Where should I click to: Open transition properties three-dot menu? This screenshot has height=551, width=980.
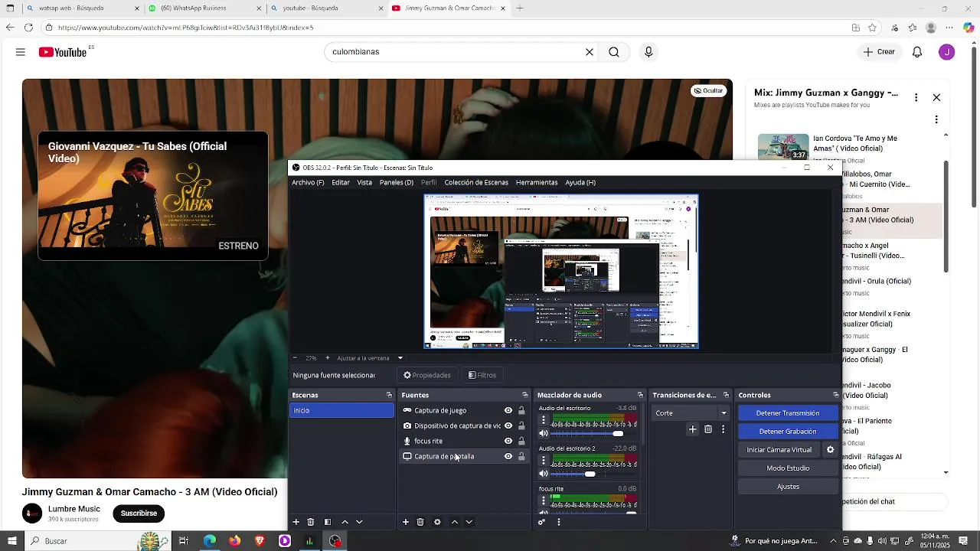click(x=723, y=429)
